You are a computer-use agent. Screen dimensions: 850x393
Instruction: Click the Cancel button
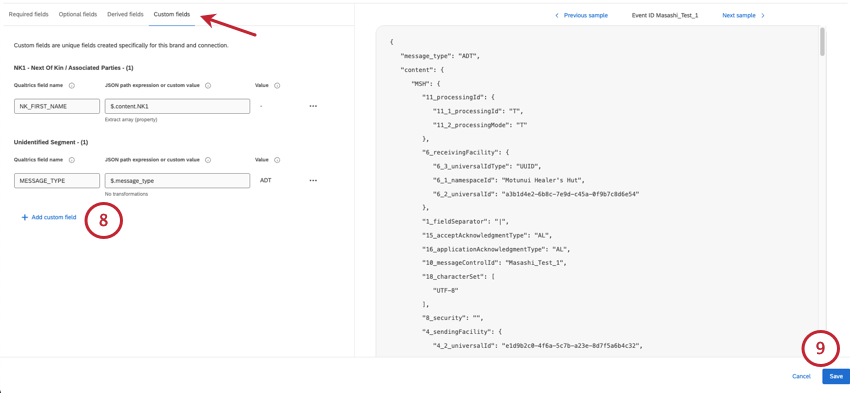tap(801, 376)
